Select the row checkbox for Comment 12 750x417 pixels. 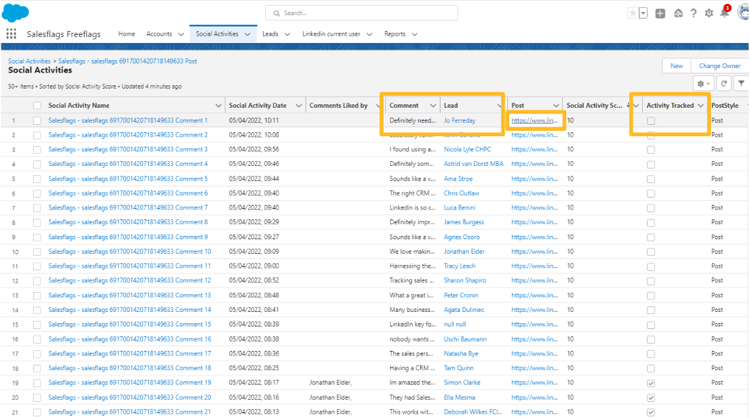(37, 281)
